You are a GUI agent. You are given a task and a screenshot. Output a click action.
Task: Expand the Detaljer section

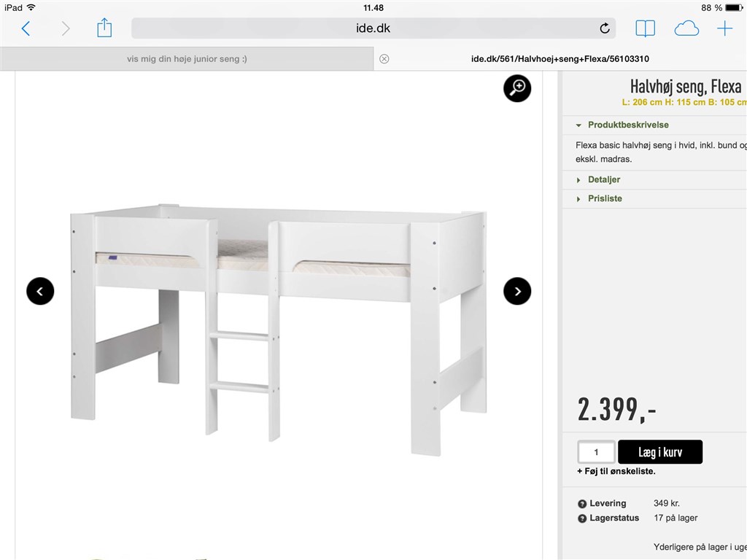point(603,179)
